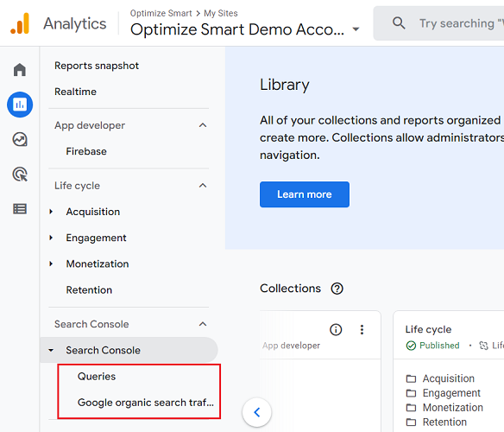Open the Firebase report
504x432 pixels.
[x=86, y=151]
